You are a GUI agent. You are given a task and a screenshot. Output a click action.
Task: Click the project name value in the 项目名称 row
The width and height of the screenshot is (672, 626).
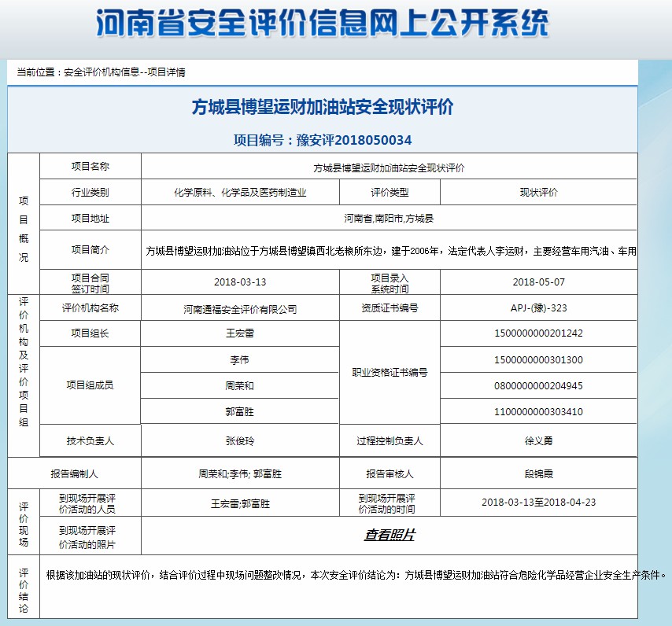[389, 168]
